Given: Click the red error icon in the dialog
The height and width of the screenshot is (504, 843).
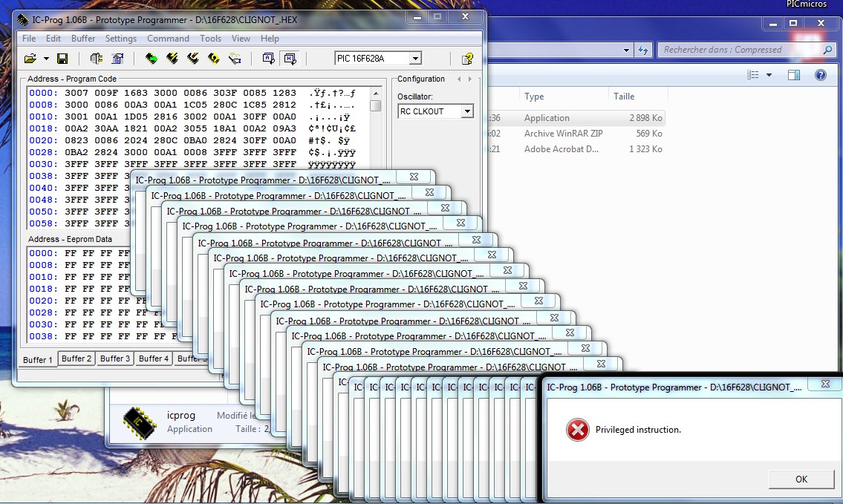Looking at the screenshot, I should tap(577, 430).
